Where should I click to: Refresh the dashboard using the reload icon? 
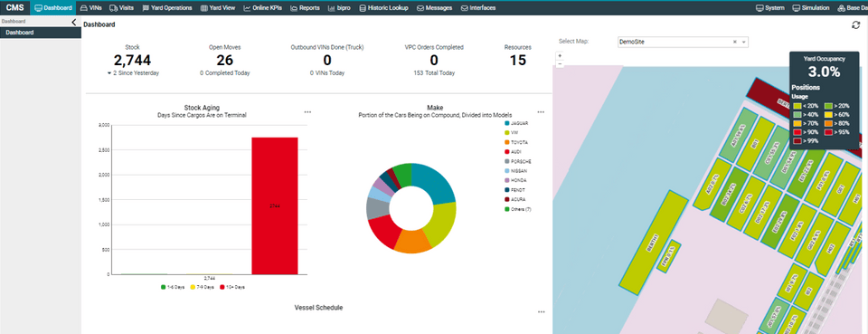[x=856, y=25]
